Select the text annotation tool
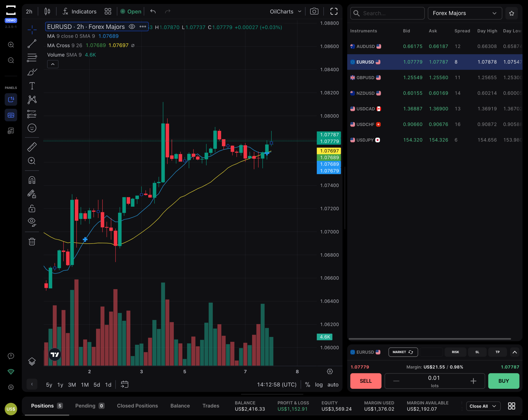Viewport: 528px width, 420px height. click(x=32, y=86)
